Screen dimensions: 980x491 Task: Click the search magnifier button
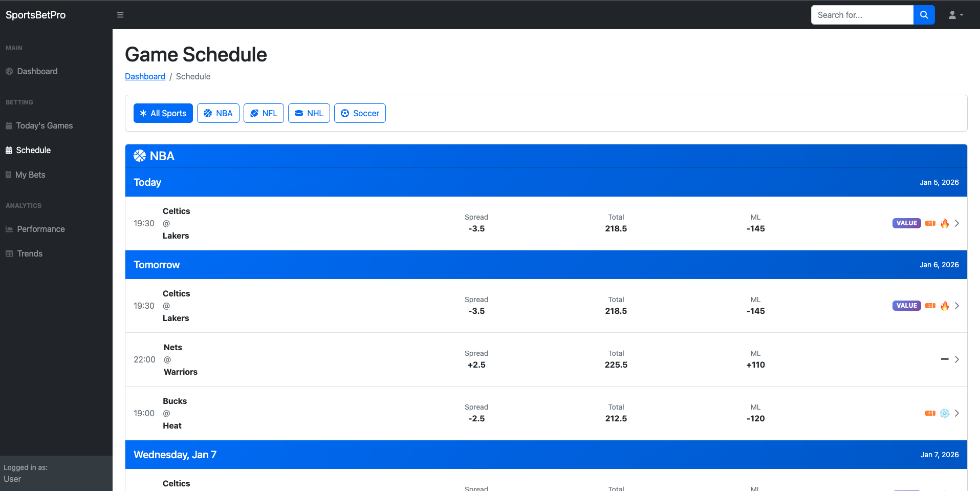[x=924, y=15]
